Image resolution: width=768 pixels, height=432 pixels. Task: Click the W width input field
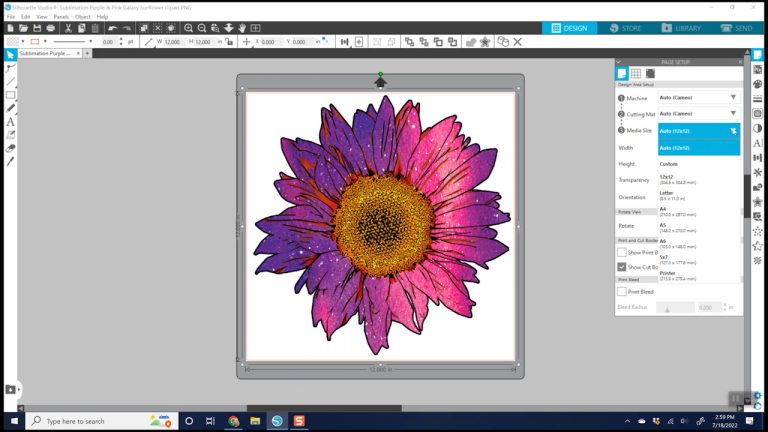tap(174, 42)
